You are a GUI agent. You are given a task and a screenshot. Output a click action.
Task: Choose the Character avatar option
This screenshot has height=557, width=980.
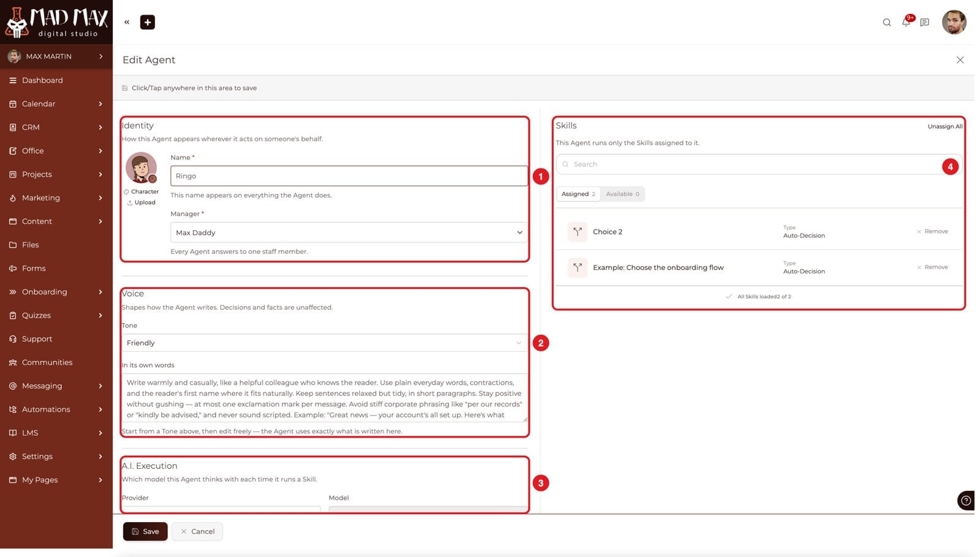(141, 192)
